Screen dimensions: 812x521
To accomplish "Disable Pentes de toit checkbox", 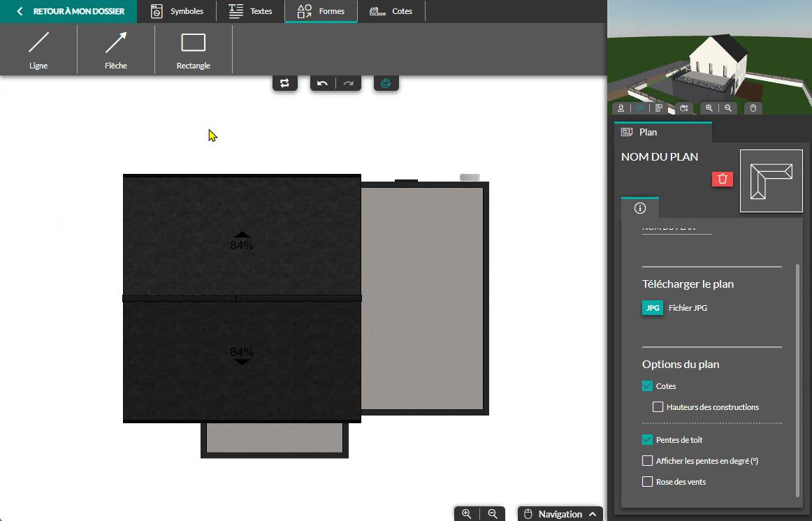I will [x=647, y=440].
